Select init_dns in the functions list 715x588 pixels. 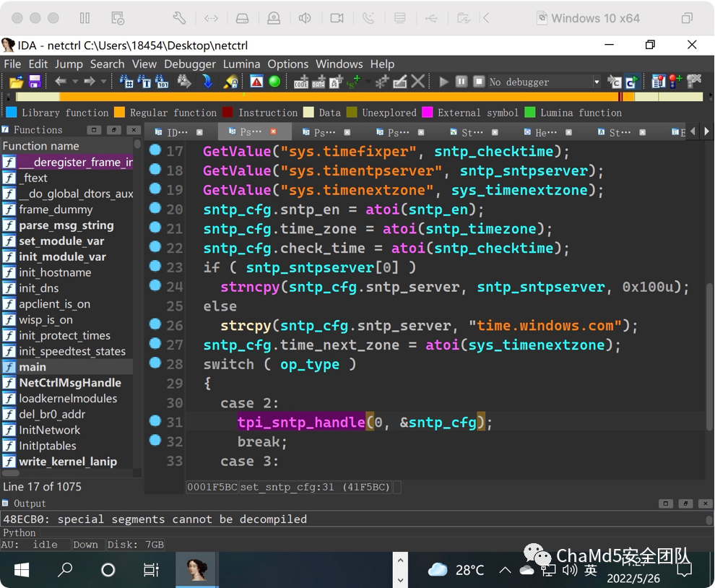click(x=67, y=288)
